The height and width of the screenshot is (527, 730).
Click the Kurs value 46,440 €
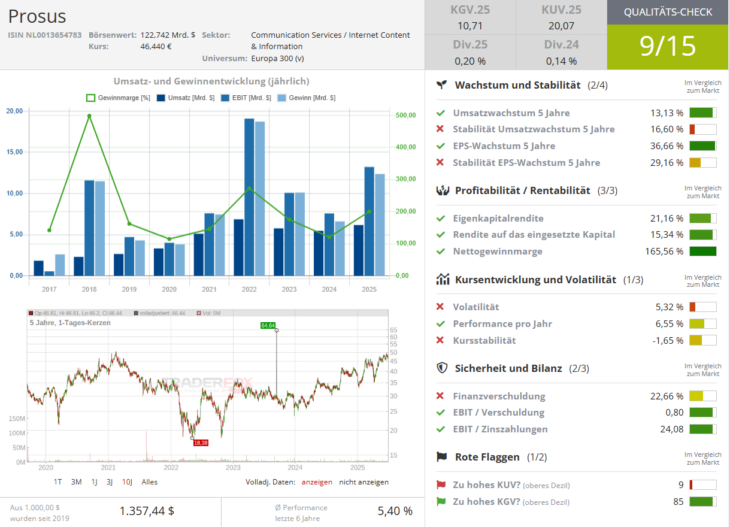156,47
